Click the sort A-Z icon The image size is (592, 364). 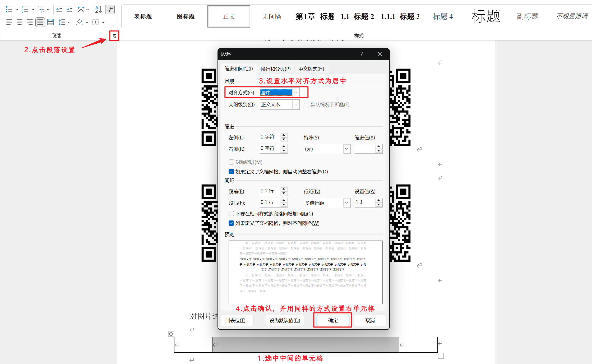click(x=98, y=10)
